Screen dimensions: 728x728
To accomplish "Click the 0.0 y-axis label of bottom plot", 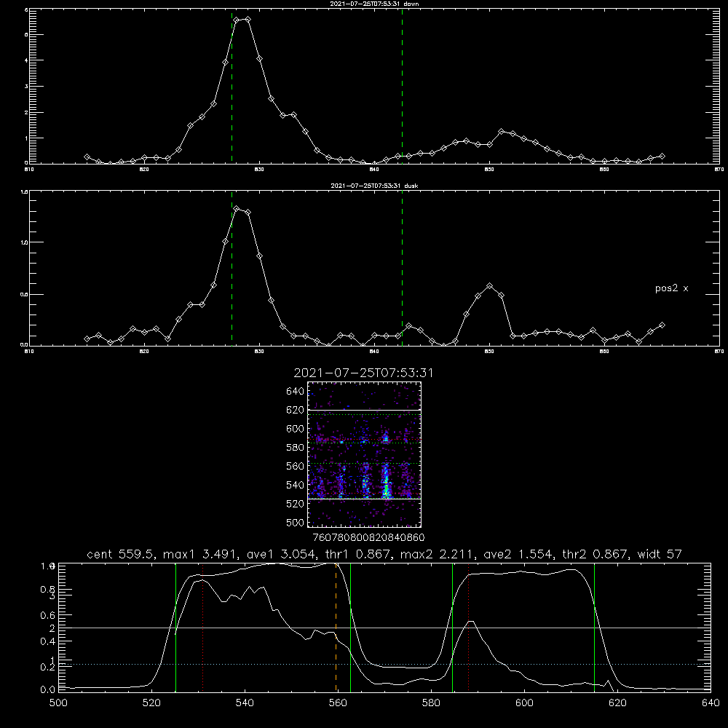I will coord(47,689).
